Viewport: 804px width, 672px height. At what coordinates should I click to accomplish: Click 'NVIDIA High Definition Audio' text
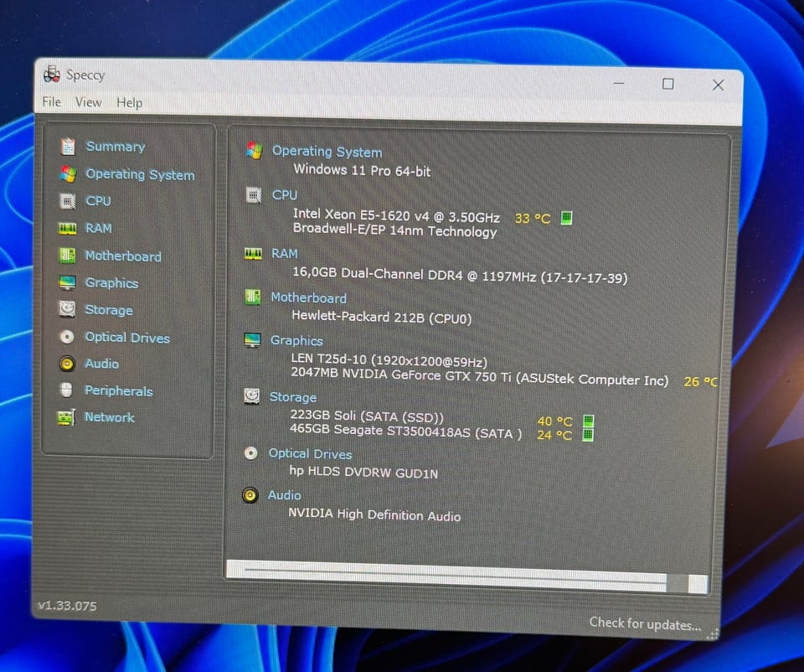[x=374, y=514]
